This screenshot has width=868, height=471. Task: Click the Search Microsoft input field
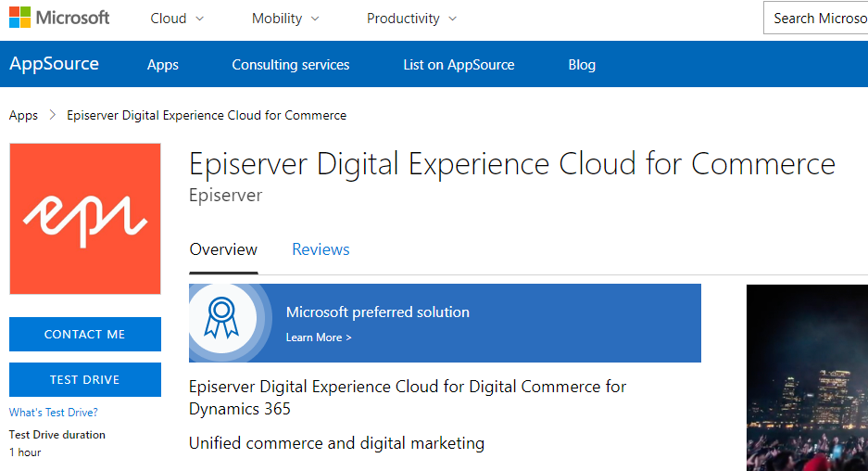click(816, 19)
